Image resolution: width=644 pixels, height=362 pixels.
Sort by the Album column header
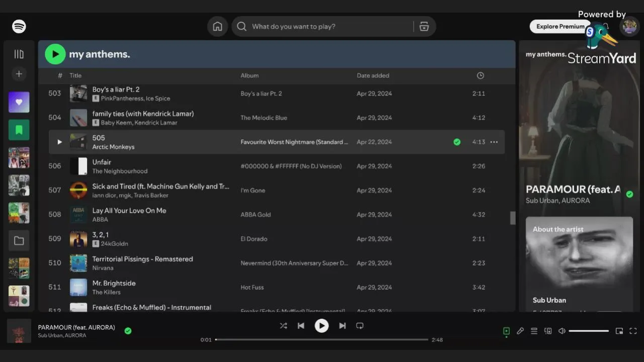click(250, 75)
